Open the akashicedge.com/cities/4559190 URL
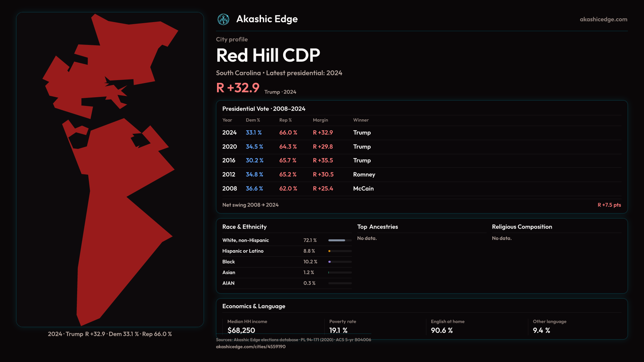 click(251, 347)
